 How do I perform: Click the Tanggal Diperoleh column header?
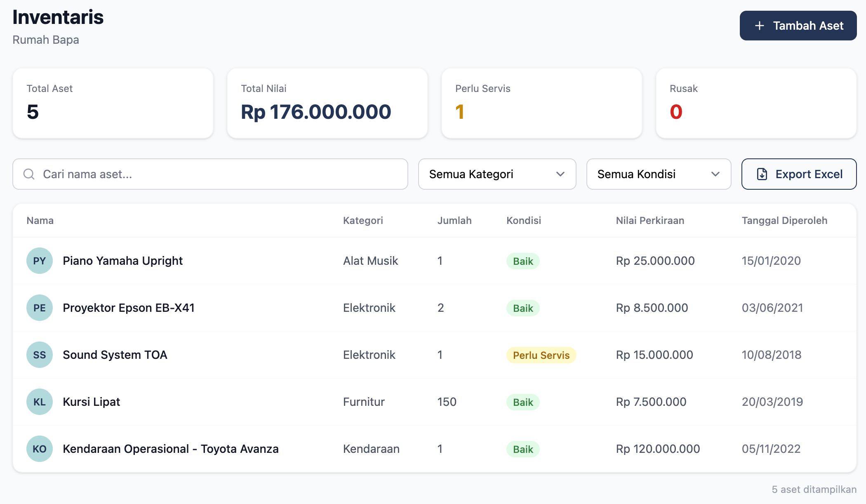click(x=784, y=221)
